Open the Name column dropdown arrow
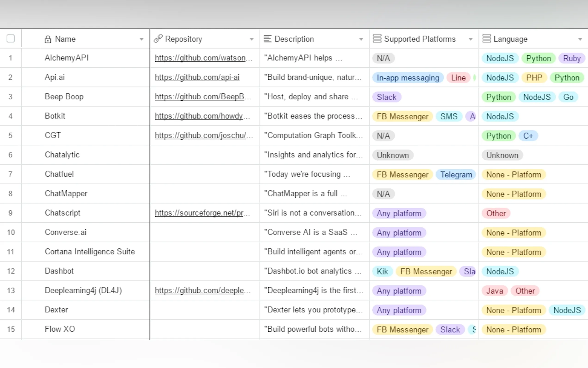The width and height of the screenshot is (588, 368). tap(141, 39)
